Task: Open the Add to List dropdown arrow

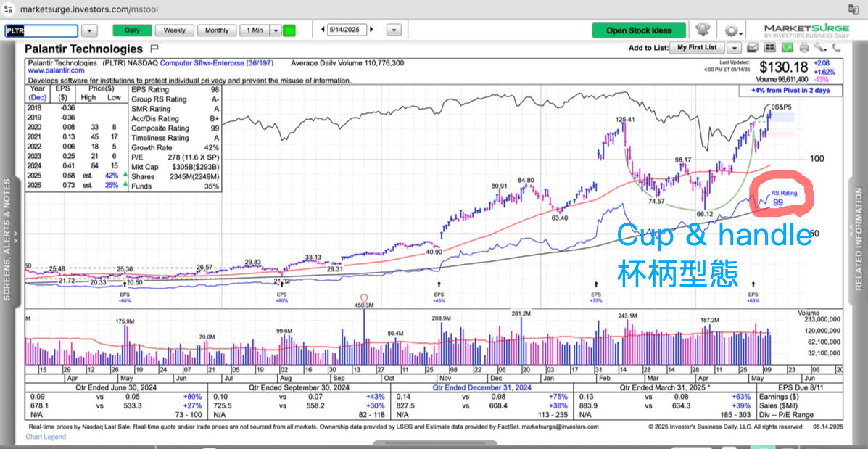Action: (734, 48)
